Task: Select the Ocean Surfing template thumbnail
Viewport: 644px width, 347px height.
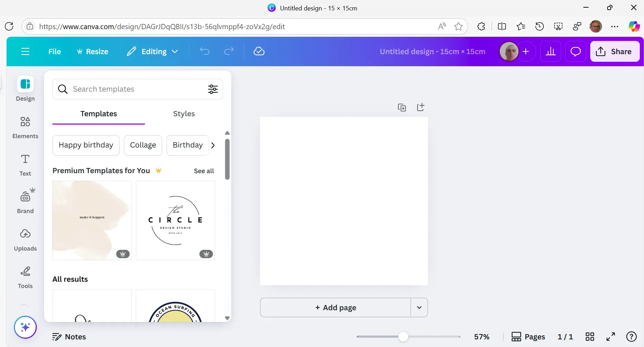Action: [175, 306]
